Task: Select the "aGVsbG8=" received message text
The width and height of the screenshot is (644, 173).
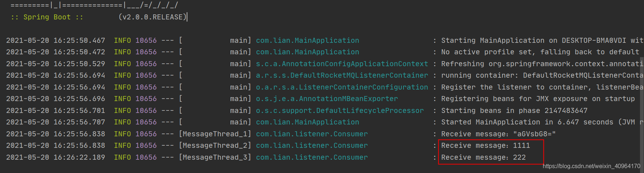Action: [534, 134]
